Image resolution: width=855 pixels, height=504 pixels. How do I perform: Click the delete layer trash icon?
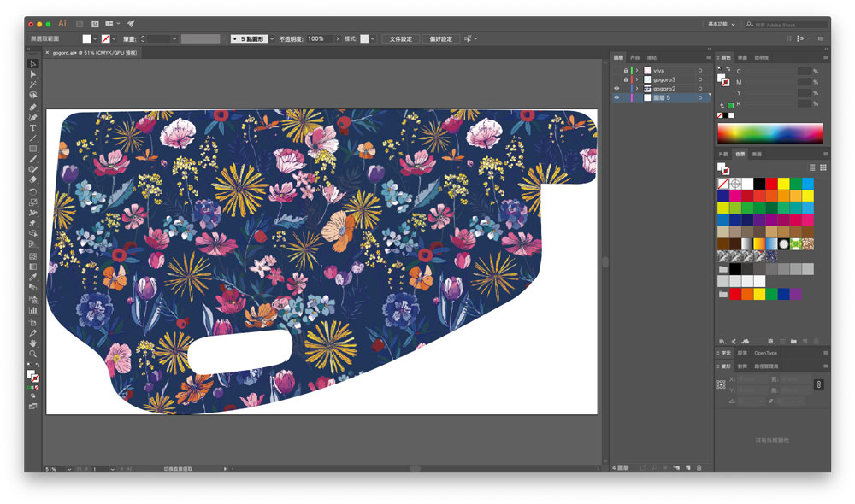(699, 467)
